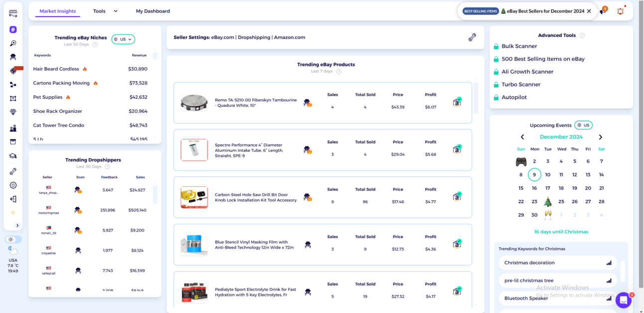Go to previous month in calendar
Viewport: 644px width, 313px height.
pos(522,137)
